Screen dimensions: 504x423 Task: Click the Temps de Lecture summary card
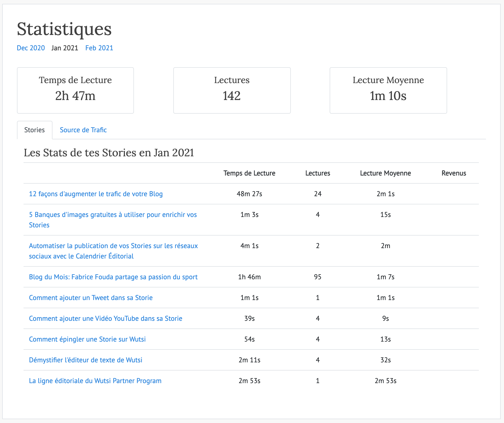(x=75, y=90)
